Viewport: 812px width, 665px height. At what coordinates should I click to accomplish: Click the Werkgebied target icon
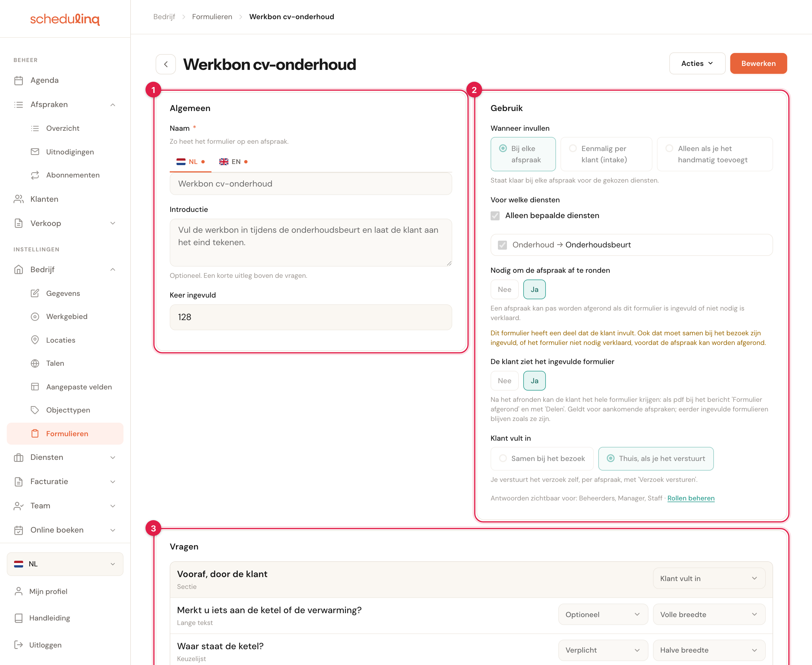click(x=35, y=317)
